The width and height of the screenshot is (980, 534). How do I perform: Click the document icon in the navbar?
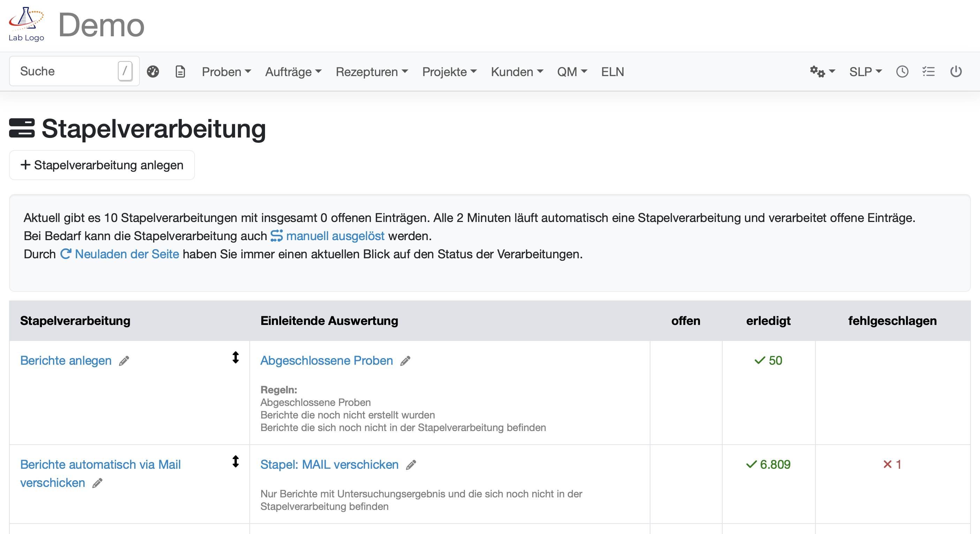click(180, 71)
